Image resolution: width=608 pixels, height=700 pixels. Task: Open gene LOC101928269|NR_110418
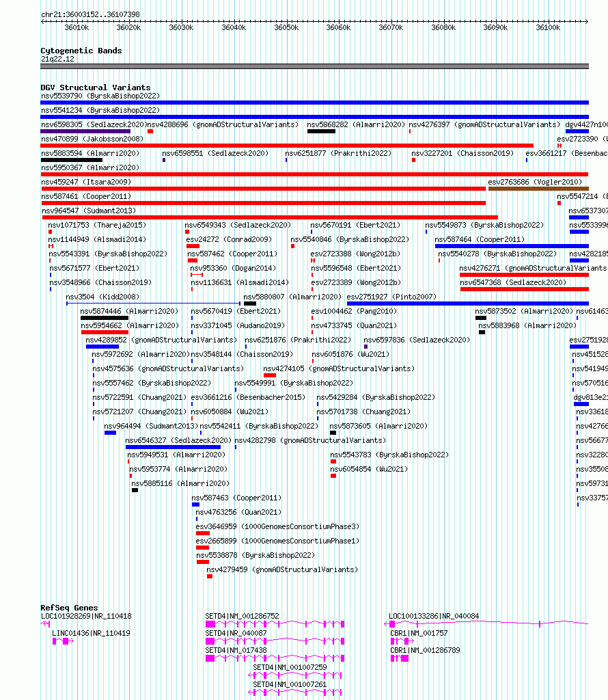pos(86,616)
